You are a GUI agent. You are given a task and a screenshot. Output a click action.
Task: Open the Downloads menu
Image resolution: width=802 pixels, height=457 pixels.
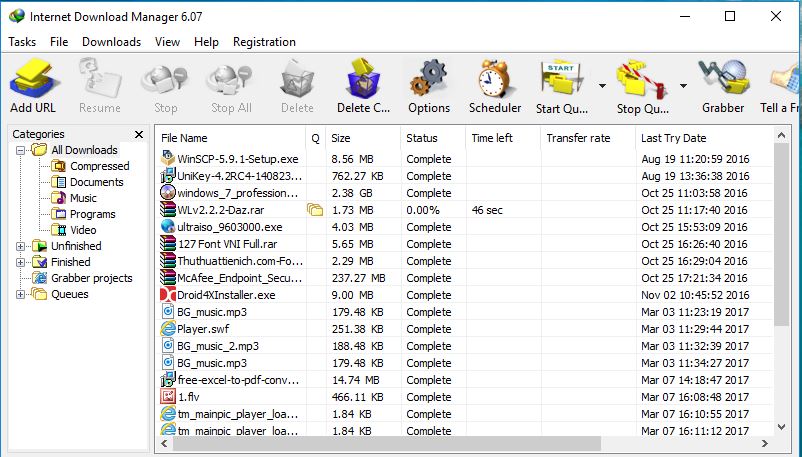(111, 42)
